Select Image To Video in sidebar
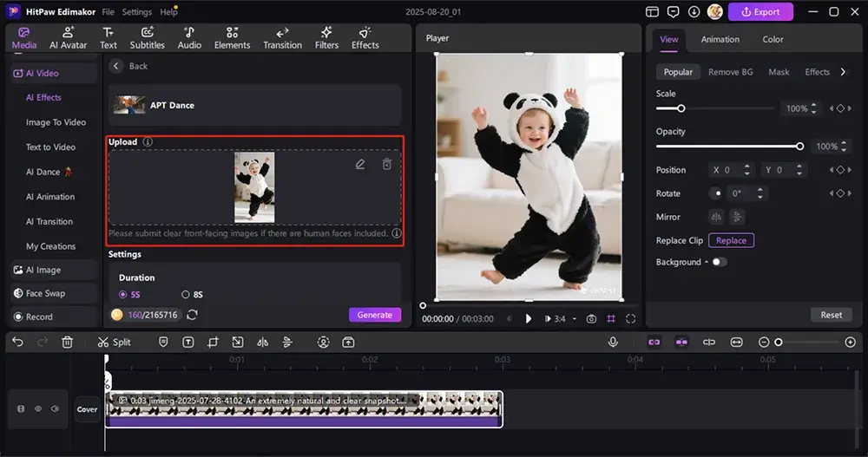This screenshot has height=457, width=868. tap(56, 122)
